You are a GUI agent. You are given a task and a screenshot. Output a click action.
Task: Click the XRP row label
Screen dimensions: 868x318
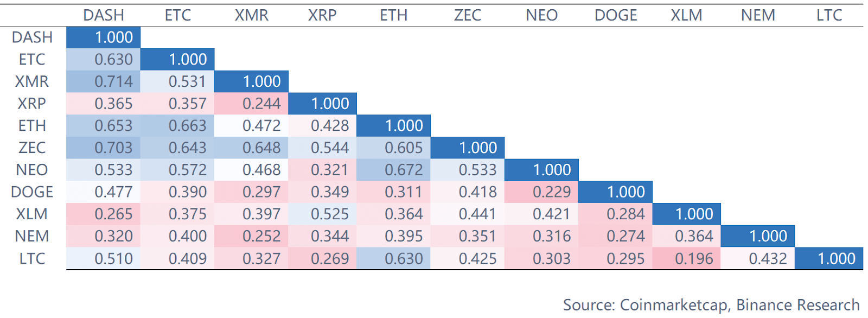[32, 103]
